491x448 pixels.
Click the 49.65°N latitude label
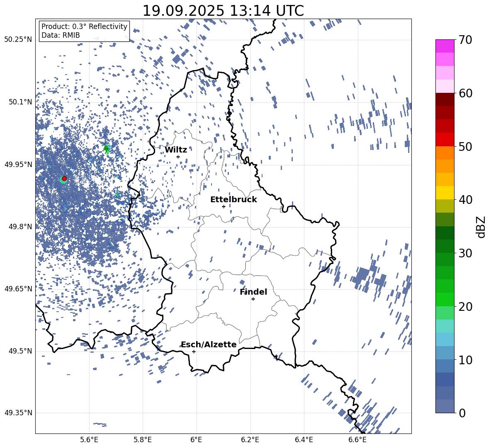click(x=18, y=288)
